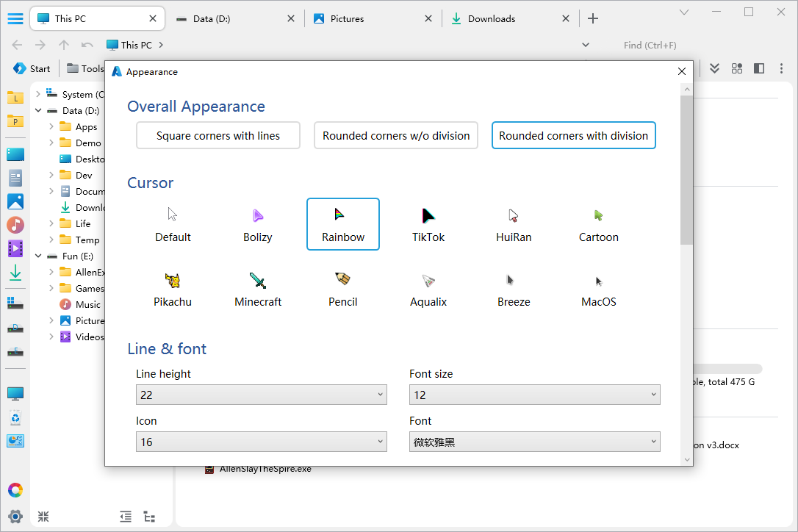Select the Pencil cursor option
Image resolution: width=798 pixels, height=532 pixels.
(343, 279)
